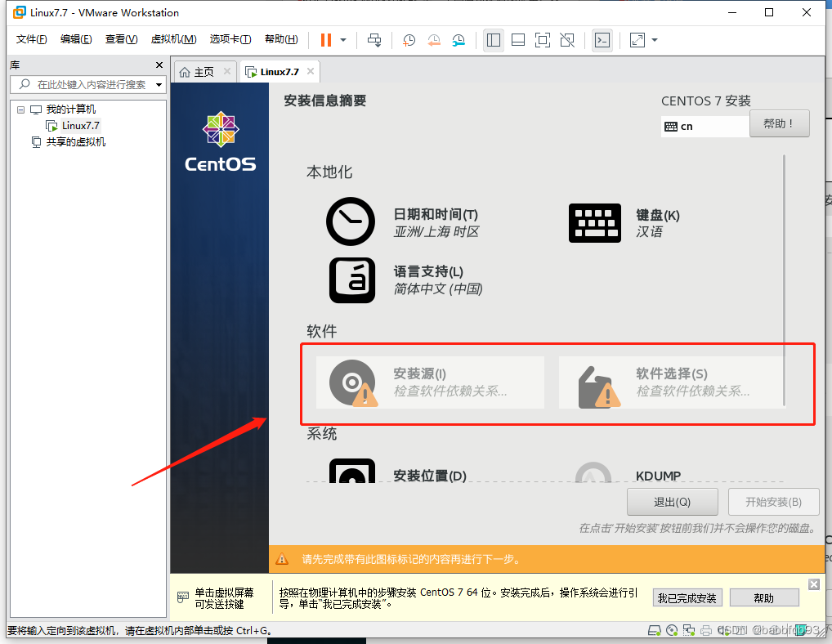Image resolution: width=832 pixels, height=644 pixels.
Task: Click the VMware Workstation title bar icon
Action: (x=20, y=12)
